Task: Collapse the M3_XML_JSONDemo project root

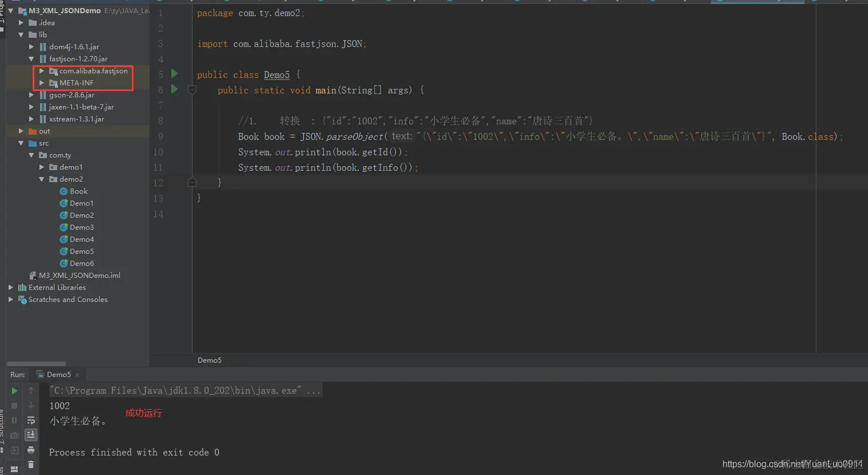Action: [x=11, y=11]
